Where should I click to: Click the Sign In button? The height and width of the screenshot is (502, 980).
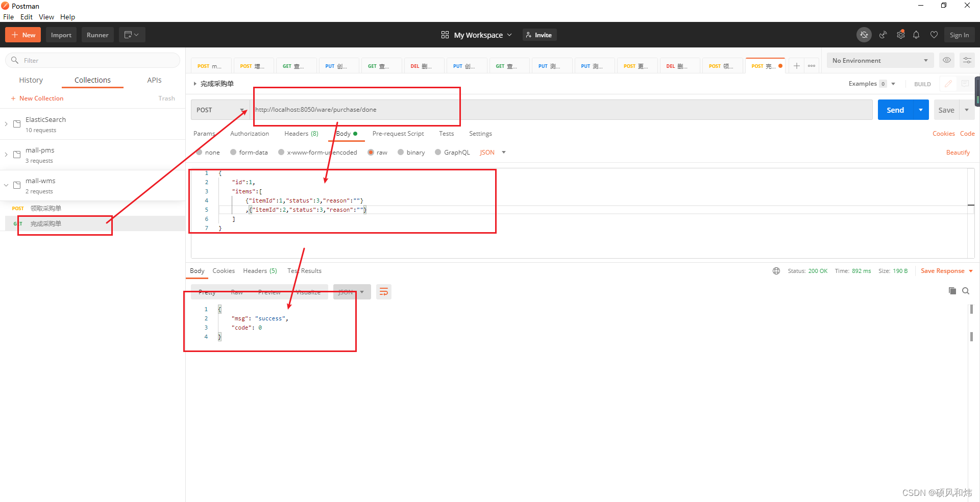(x=959, y=35)
